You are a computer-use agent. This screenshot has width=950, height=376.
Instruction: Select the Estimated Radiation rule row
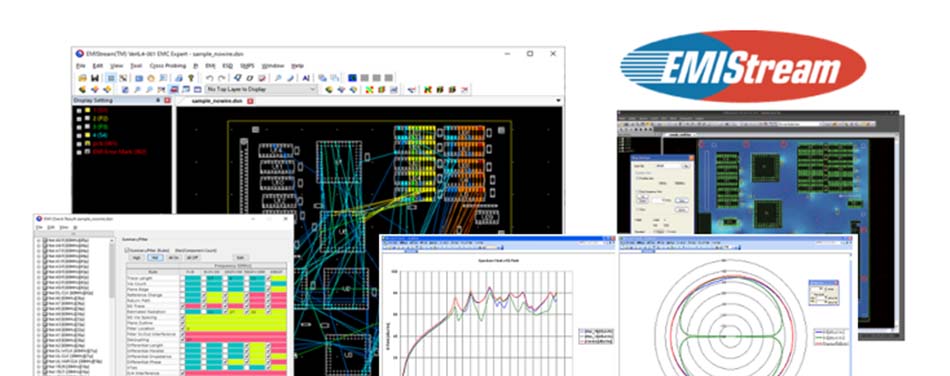tap(153, 312)
